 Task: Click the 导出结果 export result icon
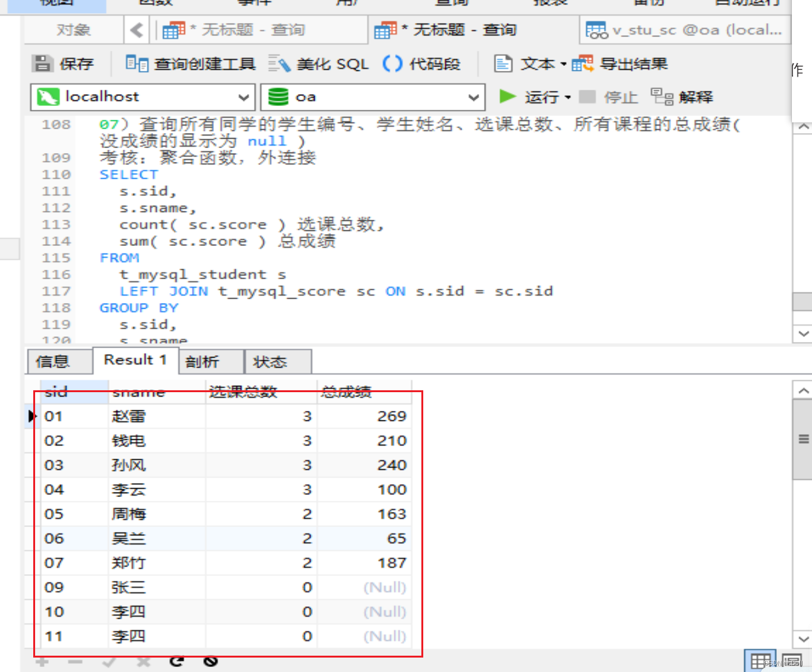pyautogui.click(x=582, y=63)
